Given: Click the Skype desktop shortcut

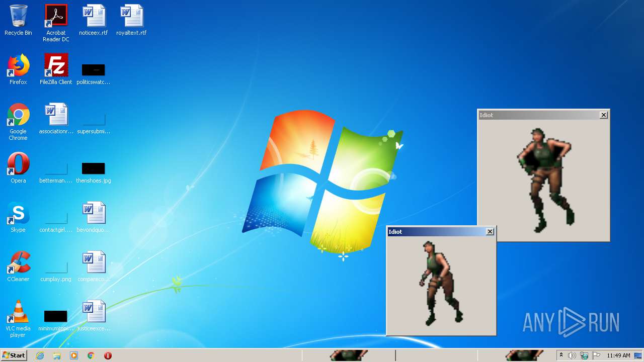Looking at the screenshot, I should coord(18,218).
